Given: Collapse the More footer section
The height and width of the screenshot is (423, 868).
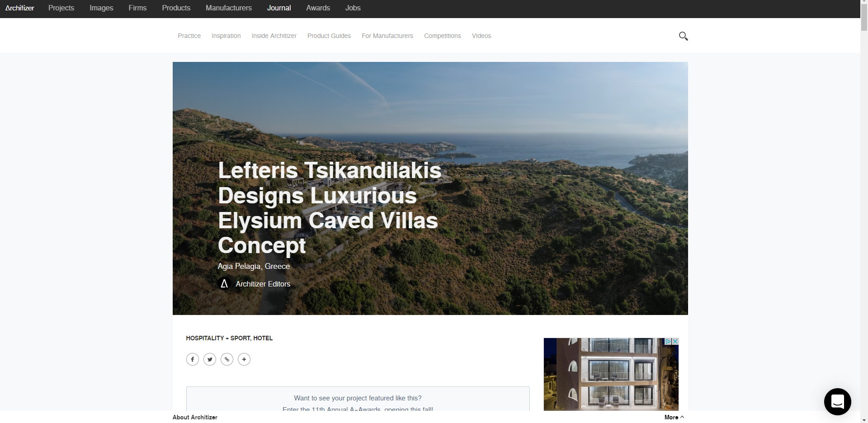Looking at the screenshot, I should pos(674,417).
